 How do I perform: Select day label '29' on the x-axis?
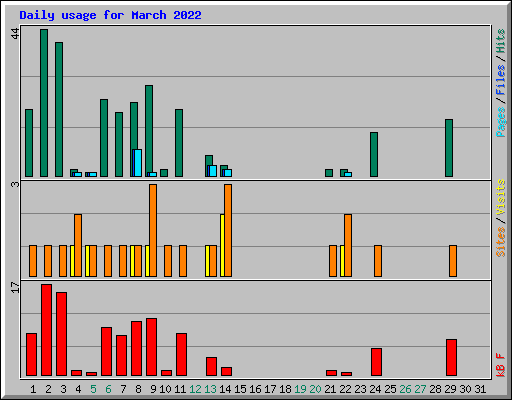(450, 389)
